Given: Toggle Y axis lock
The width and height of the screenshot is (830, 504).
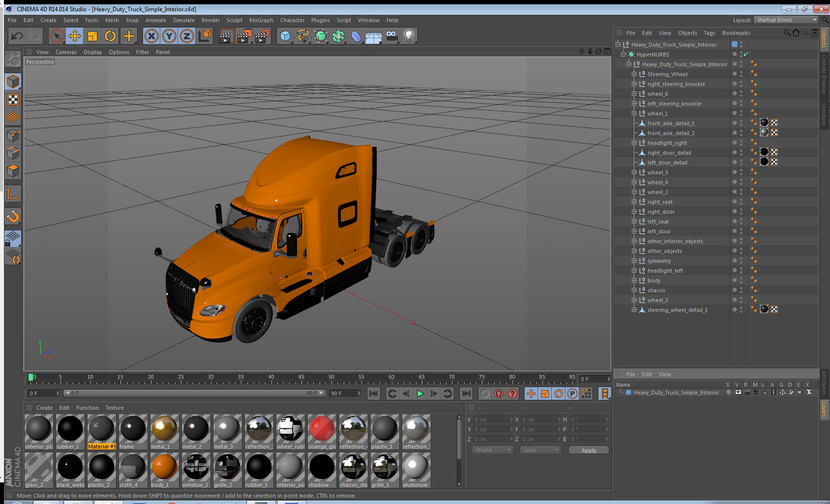Looking at the screenshot, I should point(169,36).
